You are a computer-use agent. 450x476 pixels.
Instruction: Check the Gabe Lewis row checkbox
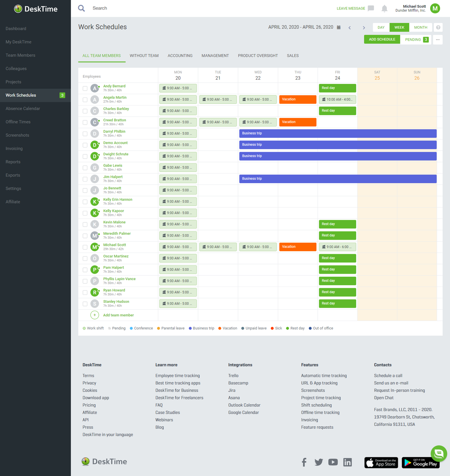85,168
